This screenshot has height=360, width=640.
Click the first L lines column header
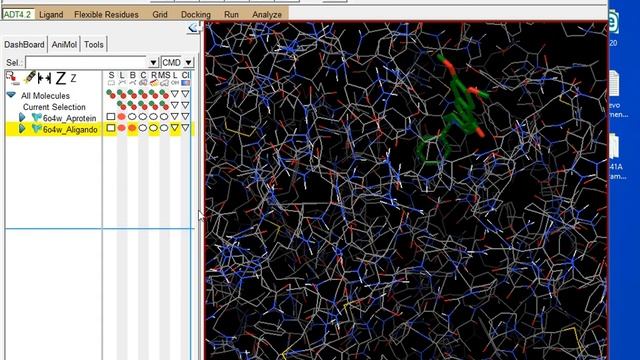pos(122,78)
